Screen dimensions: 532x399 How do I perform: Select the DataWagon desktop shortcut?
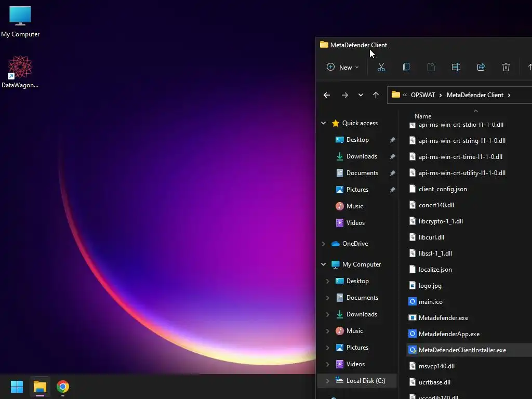[20, 72]
